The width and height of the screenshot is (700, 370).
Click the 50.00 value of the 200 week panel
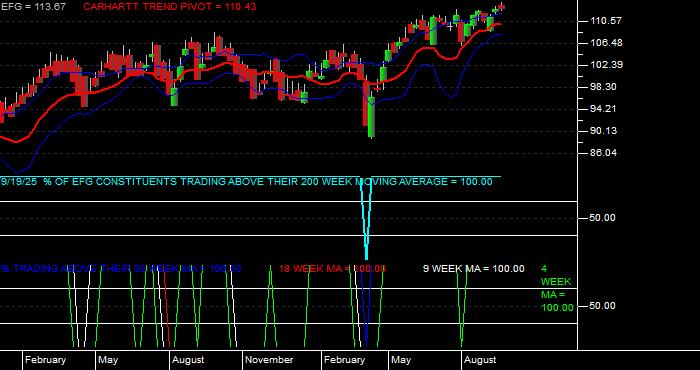point(603,218)
